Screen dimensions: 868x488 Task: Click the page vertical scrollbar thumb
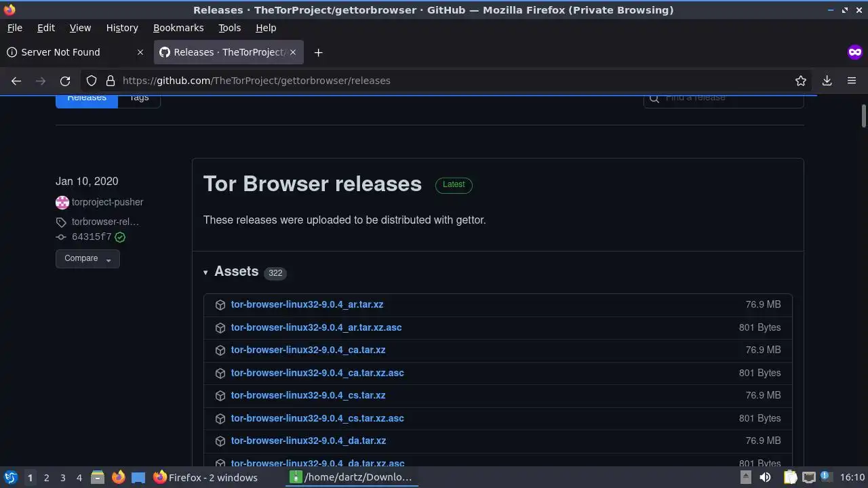tap(863, 116)
